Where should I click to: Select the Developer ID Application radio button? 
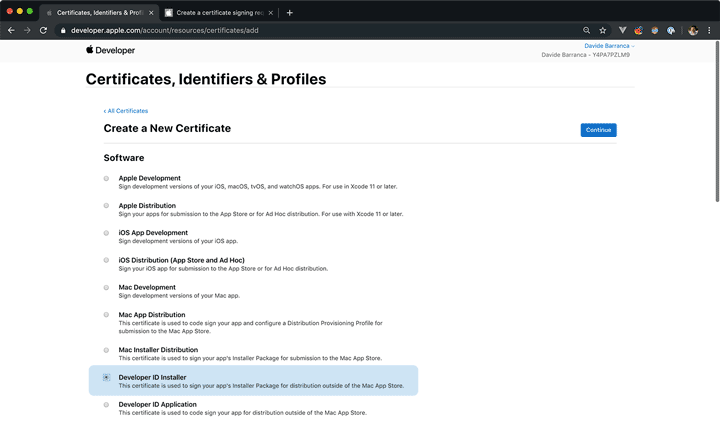tap(106, 405)
